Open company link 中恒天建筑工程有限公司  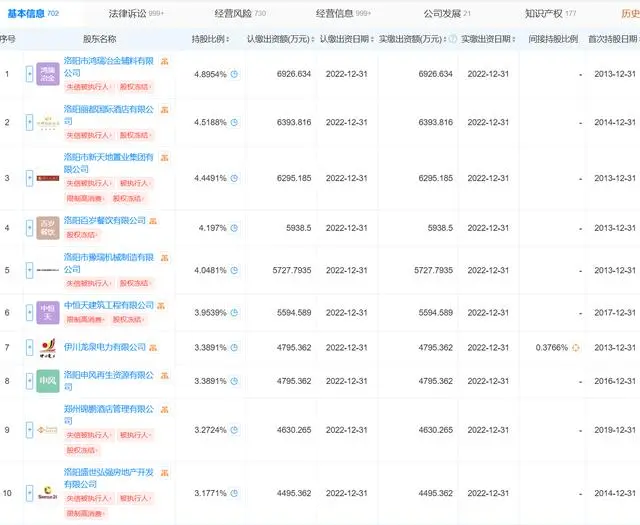[109, 305]
